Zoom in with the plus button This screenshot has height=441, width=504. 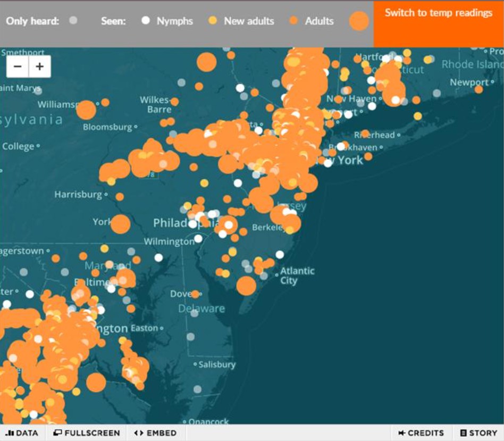coord(40,67)
